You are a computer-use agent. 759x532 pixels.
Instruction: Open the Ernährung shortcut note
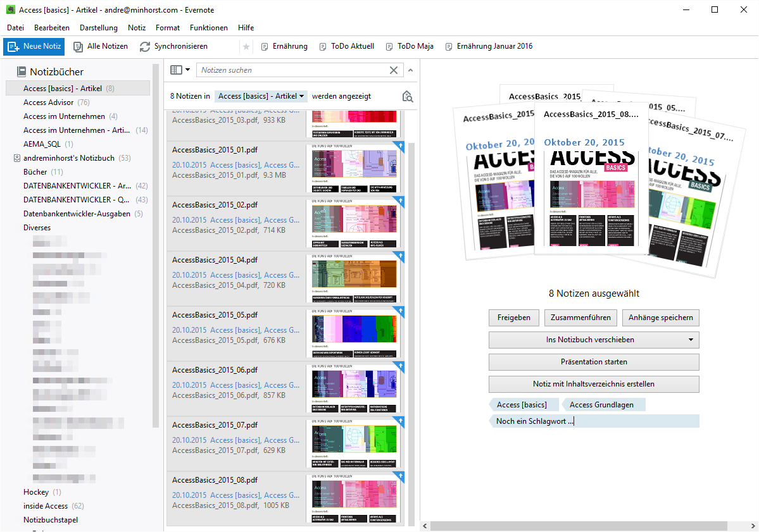coord(284,46)
